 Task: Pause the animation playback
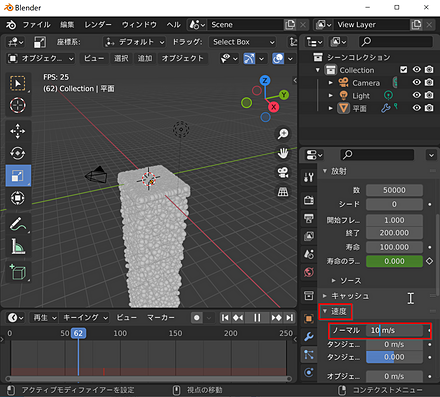(x=257, y=318)
